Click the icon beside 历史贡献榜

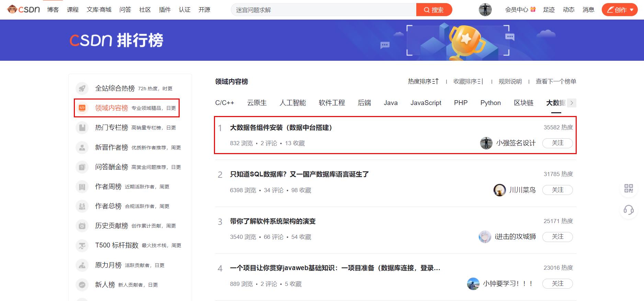pos(82,226)
